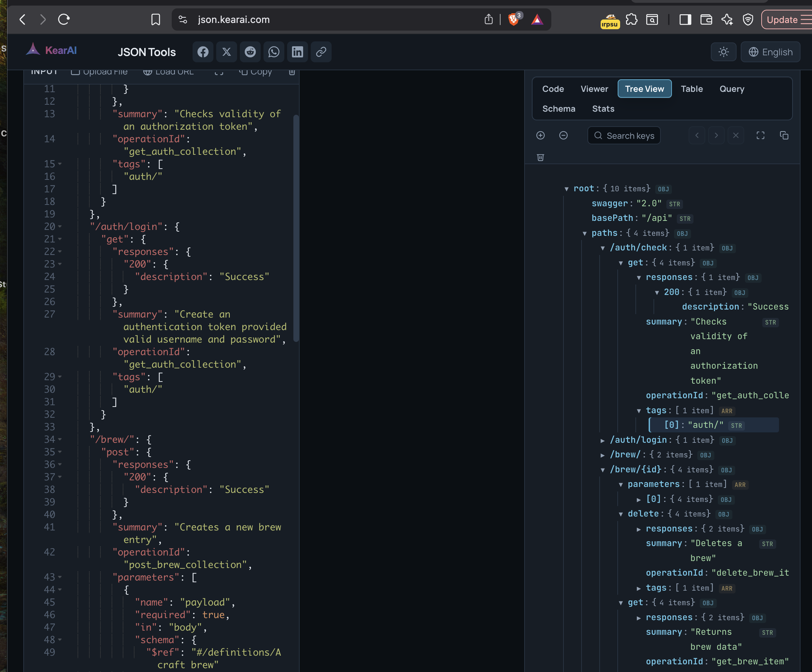Open browser share icon in address bar
The image size is (812, 672).
(488, 19)
